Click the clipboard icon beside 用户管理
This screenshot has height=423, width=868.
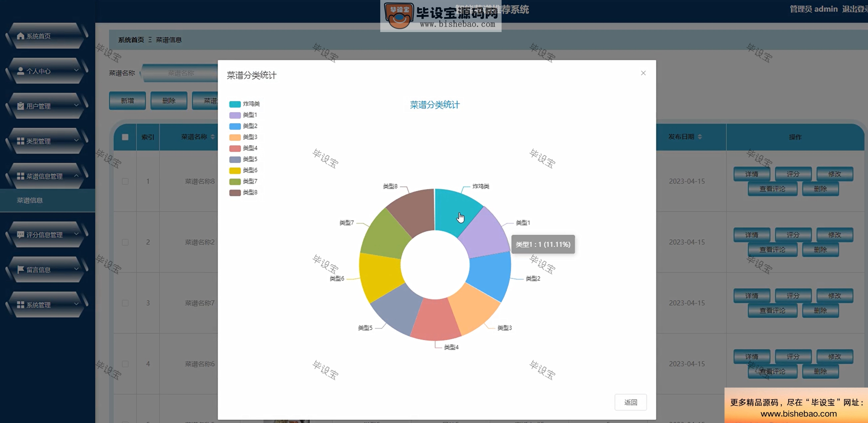tap(21, 106)
